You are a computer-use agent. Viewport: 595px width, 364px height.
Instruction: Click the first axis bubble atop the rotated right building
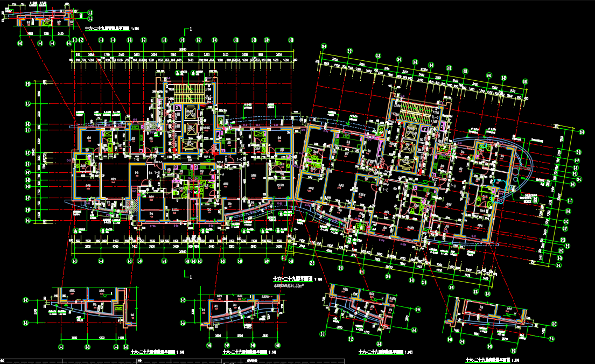coord(324,47)
